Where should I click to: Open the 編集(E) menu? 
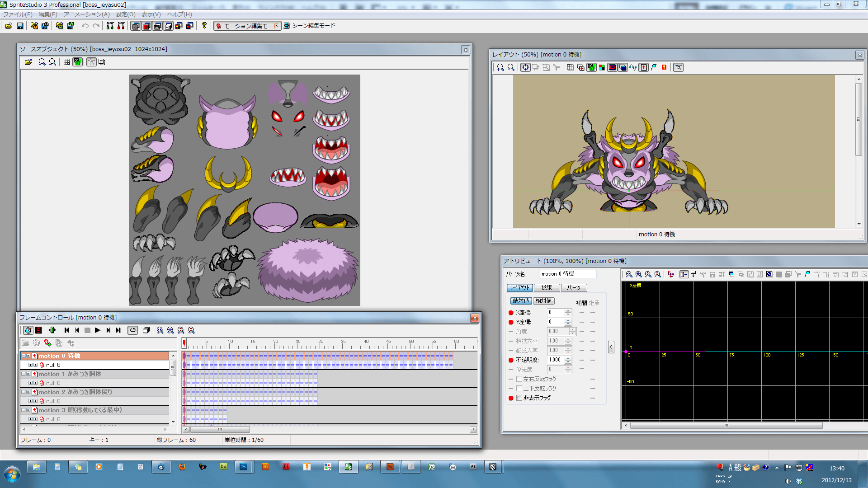[48, 14]
